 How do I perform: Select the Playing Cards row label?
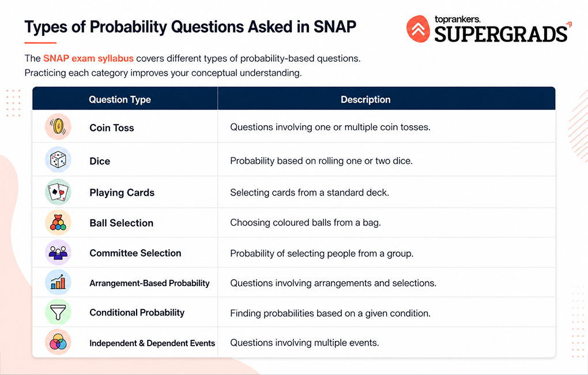tap(122, 193)
